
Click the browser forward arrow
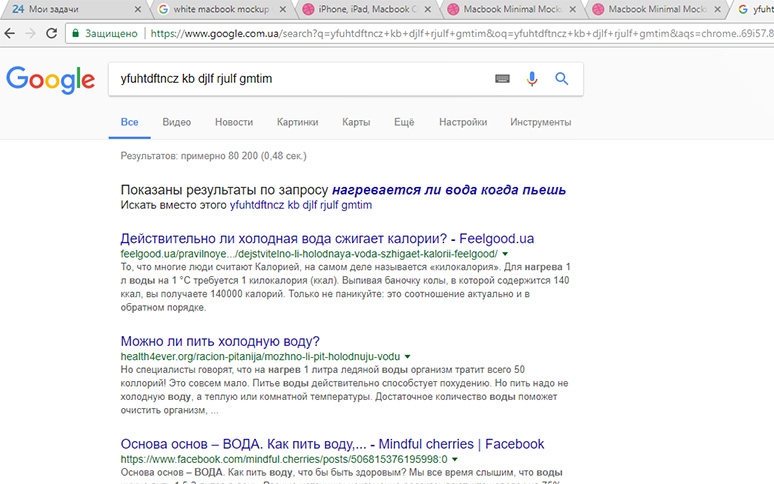click(x=33, y=33)
